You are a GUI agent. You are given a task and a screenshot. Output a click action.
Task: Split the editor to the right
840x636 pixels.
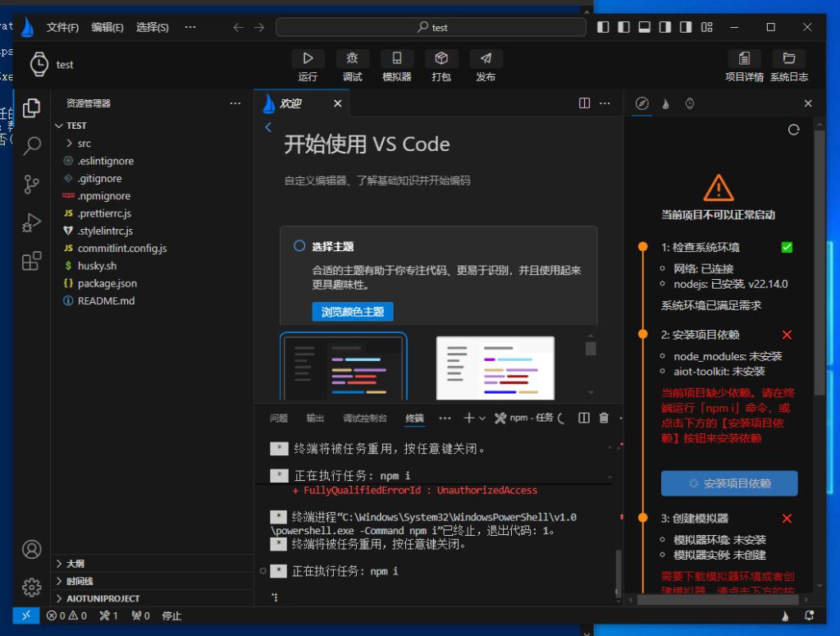[584, 103]
